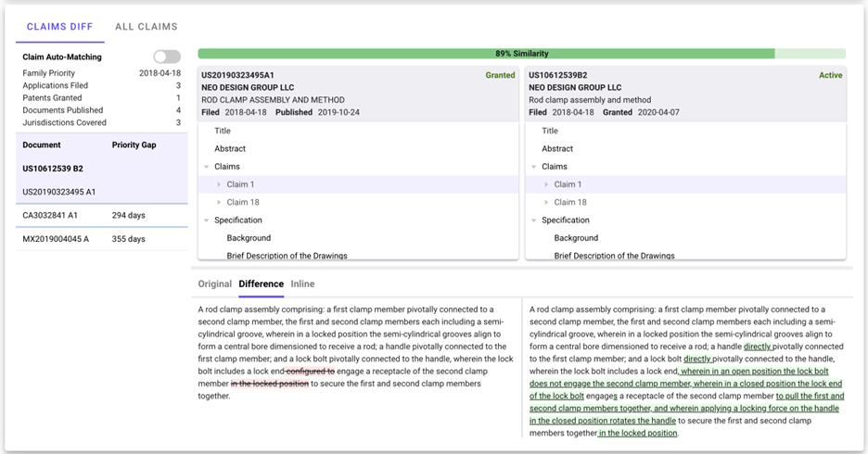Viewport: 868px width, 454px height.
Task: Click the Patents Granted row
Action: 102,98
